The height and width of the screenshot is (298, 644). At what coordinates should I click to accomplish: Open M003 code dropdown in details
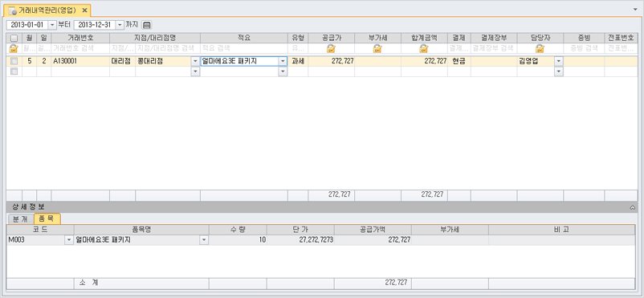point(68,240)
